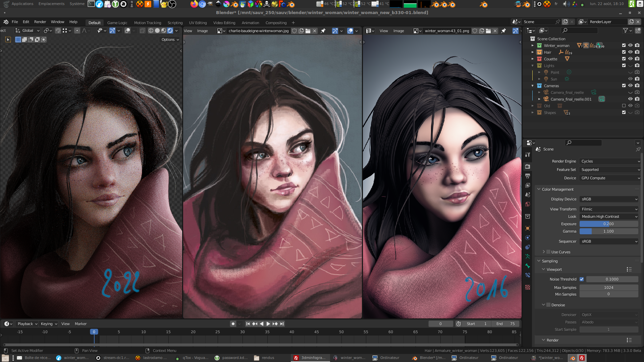The image size is (644, 362).
Task: Toggle proportional editing in viewport header
Action: click(x=77, y=31)
